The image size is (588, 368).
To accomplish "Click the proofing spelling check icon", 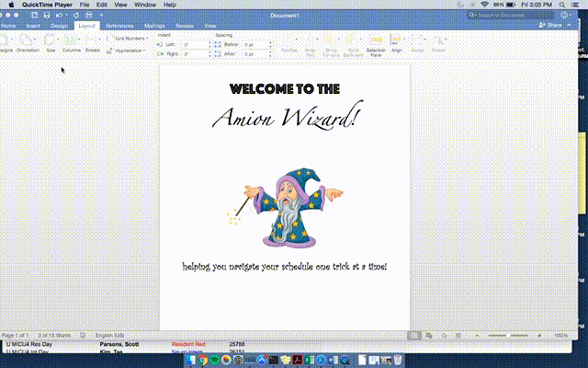I will [84, 335].
